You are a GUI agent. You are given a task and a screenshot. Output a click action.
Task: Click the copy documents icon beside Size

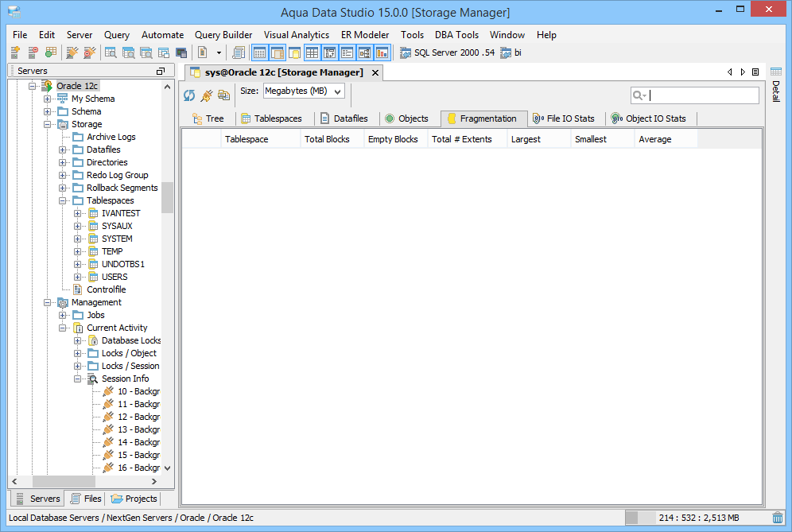223,95
